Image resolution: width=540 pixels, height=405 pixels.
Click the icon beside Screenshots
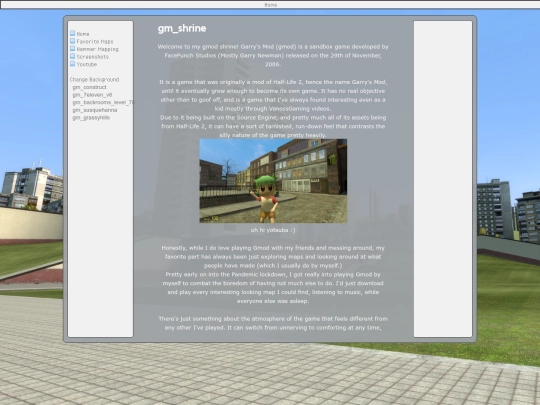[72, 56]
